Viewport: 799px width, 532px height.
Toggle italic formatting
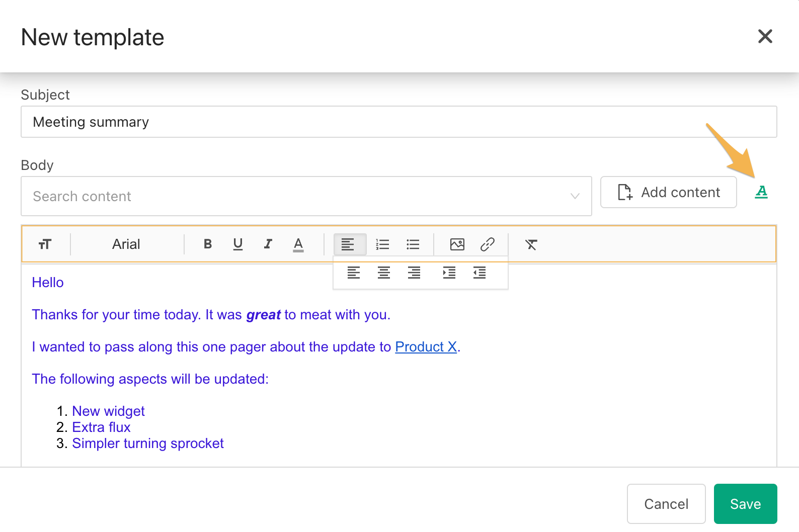268,244
